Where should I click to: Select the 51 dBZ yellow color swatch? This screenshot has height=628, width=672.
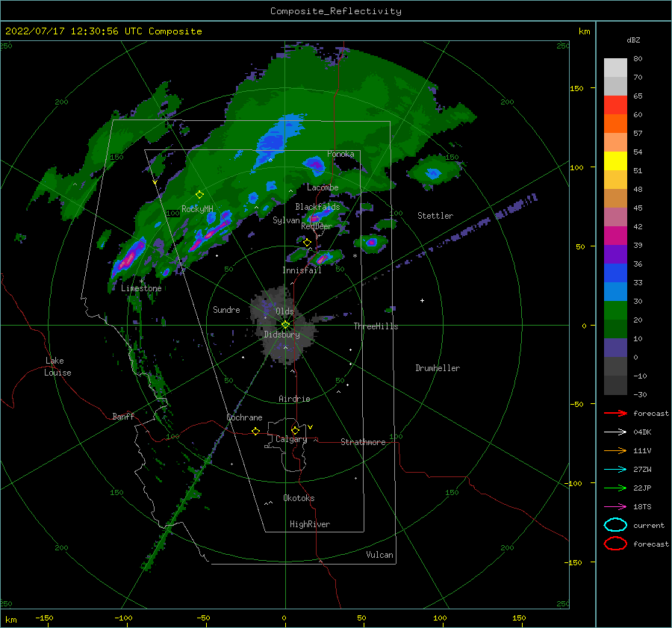pyautogui.click(x=615, y=161)
